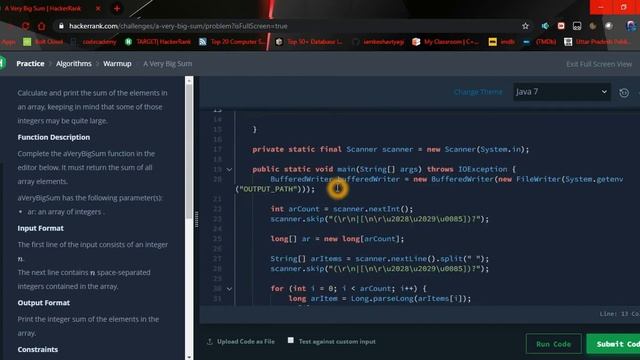This screenshot has width=640, height=360.
Task: Click the Input Format heading
Action: click(x=40, y=228)
